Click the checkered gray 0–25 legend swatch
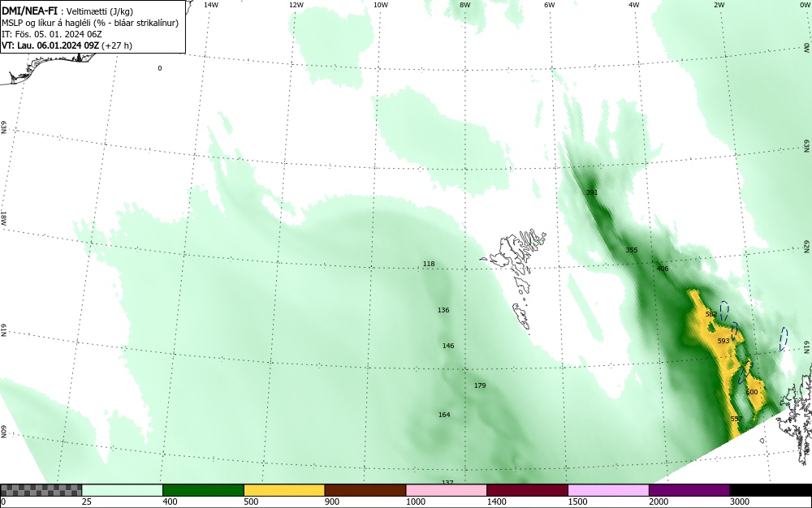Screen dimensions: 812x508 click(41, 490)
